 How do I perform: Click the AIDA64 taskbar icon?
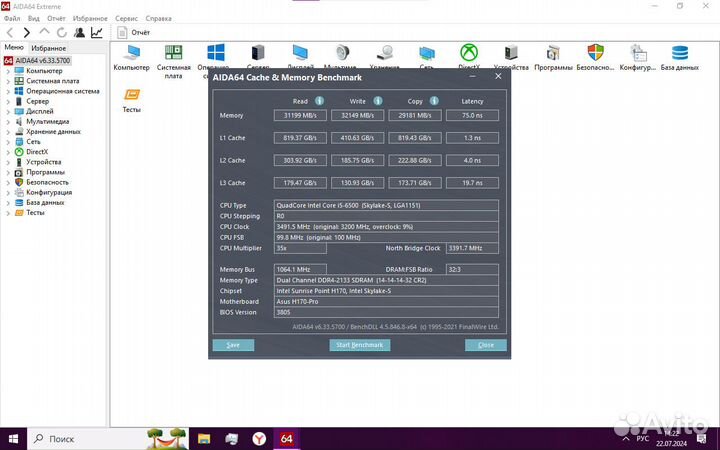(x=287, y=439)
